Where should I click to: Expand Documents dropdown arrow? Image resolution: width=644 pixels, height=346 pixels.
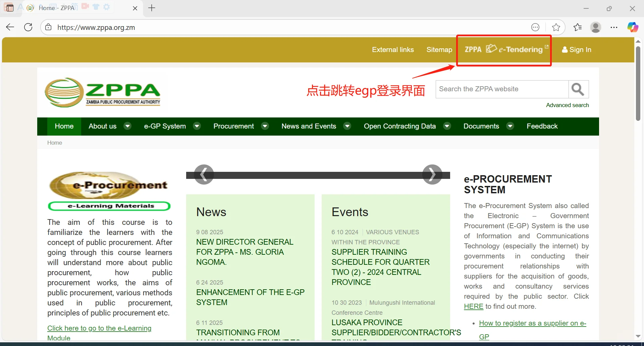[510, 126]
